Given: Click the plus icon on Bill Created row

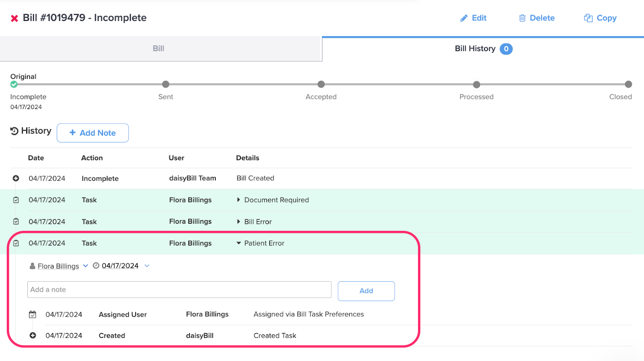Looking at the screenshot, I should click(x=16, y=178).
